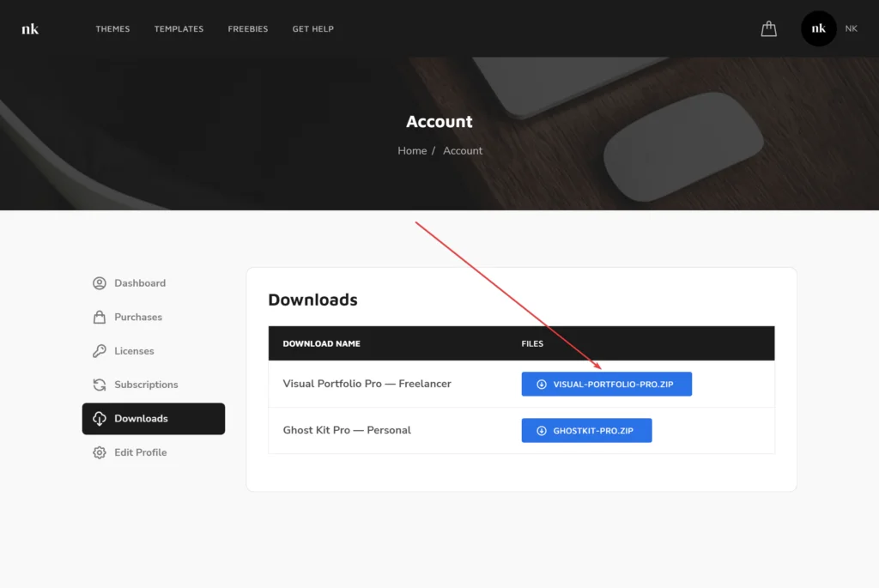Viewport: 879px width, 588px height.
Task: Click the Account page title
Action: point(439,122)
